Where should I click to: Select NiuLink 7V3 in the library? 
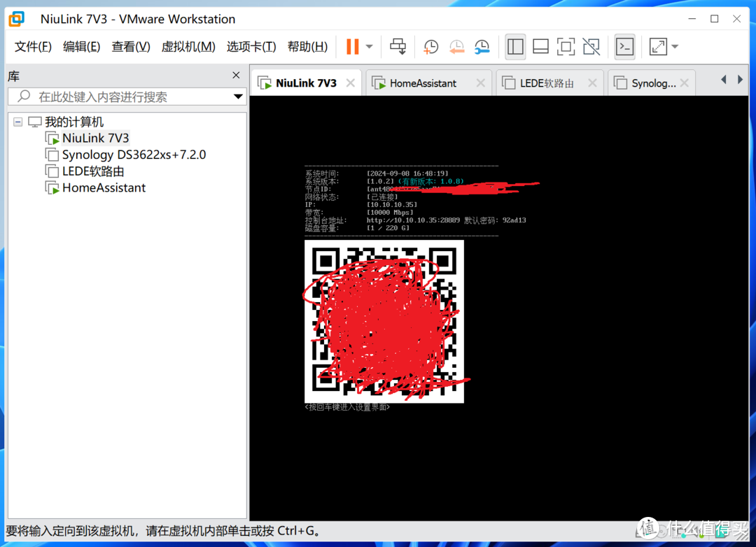point(95,138)
